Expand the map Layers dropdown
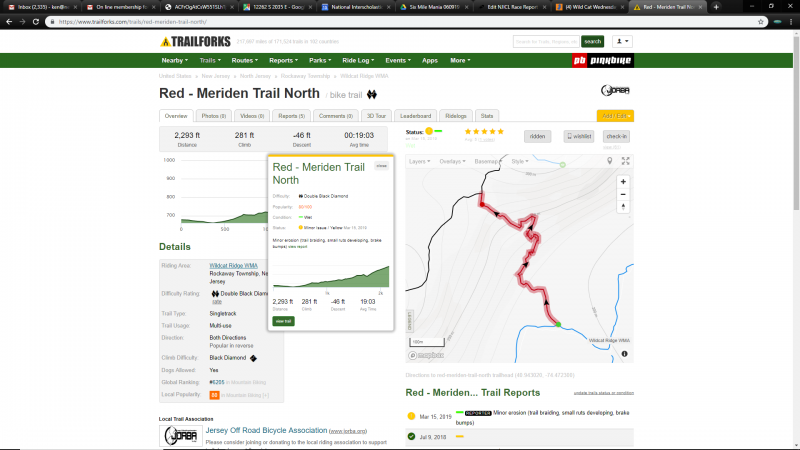 pyautogui.click(x=419, y=161)
